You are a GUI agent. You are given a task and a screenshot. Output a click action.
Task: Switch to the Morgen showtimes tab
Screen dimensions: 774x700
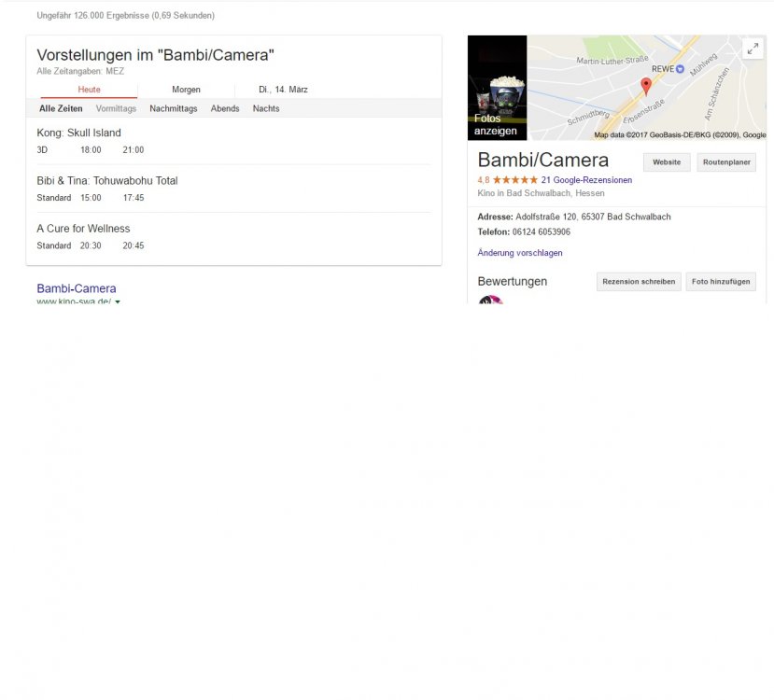click(186, 90)
